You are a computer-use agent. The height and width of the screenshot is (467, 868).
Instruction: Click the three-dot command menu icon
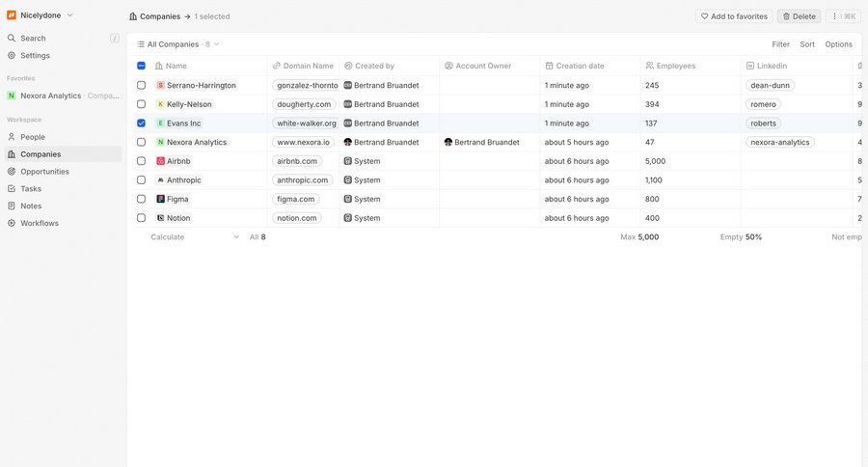(x=834, y=16)
